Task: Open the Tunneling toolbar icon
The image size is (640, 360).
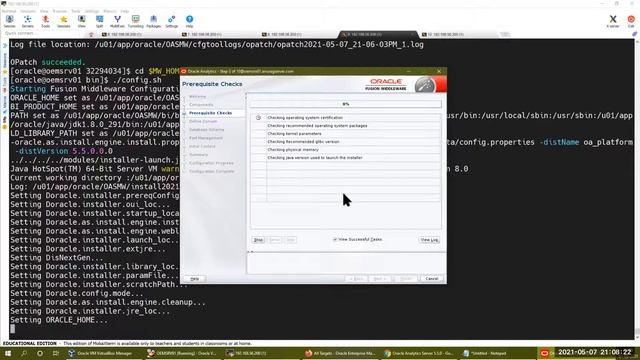Action: 136,21
